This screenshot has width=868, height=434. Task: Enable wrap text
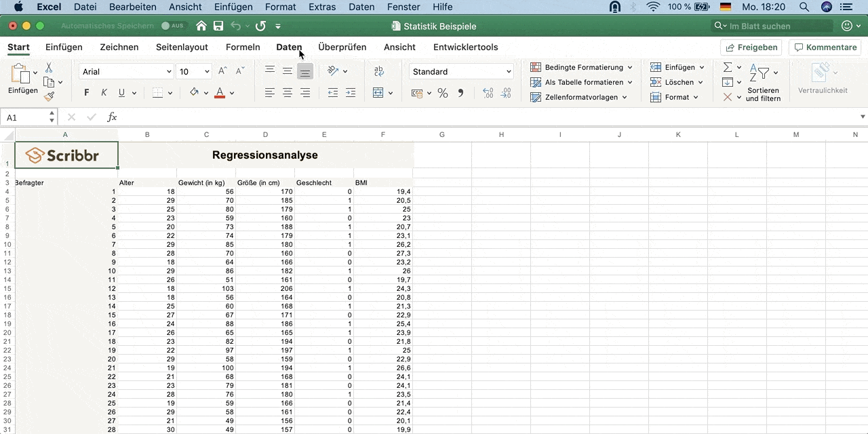click(x=379, y=71)
